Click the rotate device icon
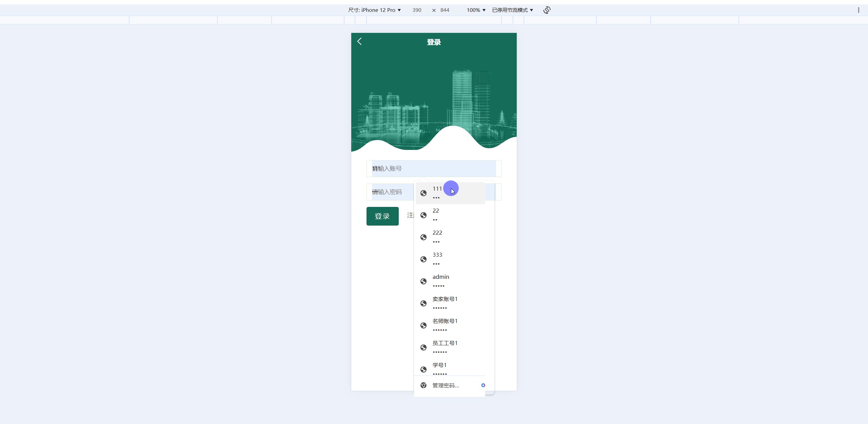 pyautogui.click(x=547, y=10)
